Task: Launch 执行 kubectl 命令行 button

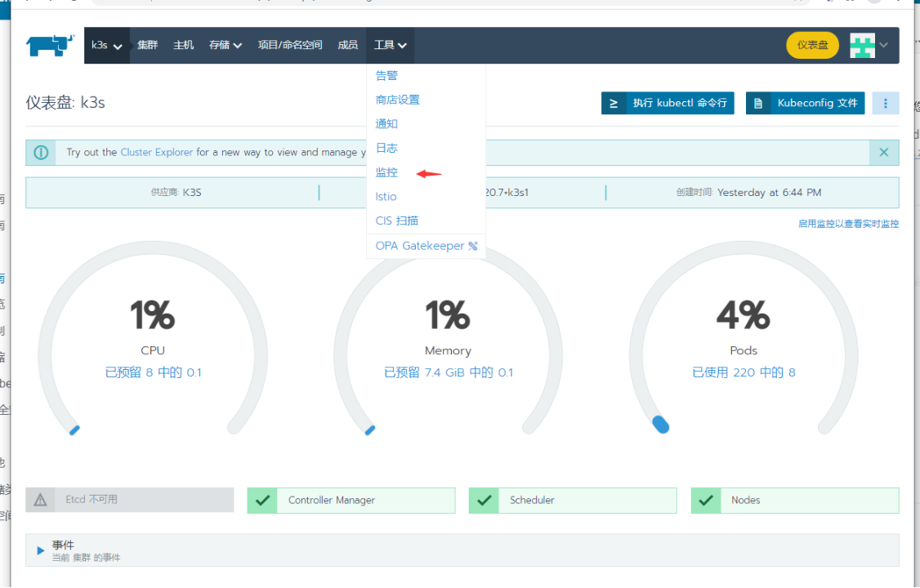Action: (x=668, y=103)
